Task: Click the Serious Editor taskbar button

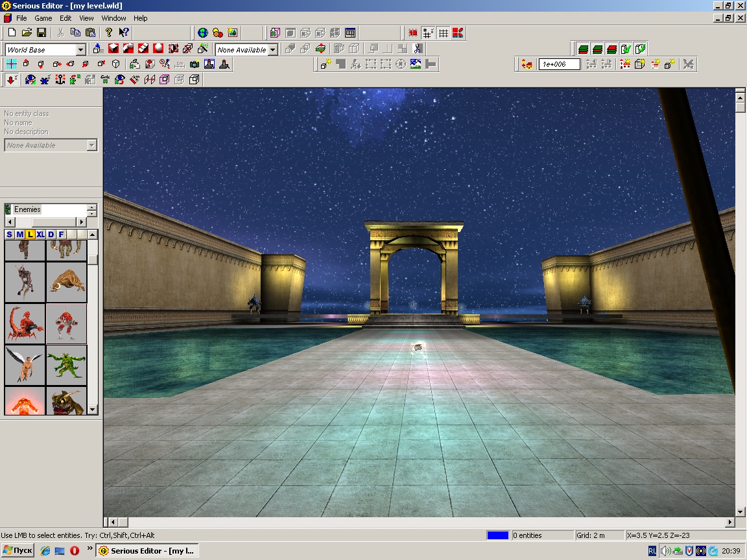Action: tap(147, 550)
